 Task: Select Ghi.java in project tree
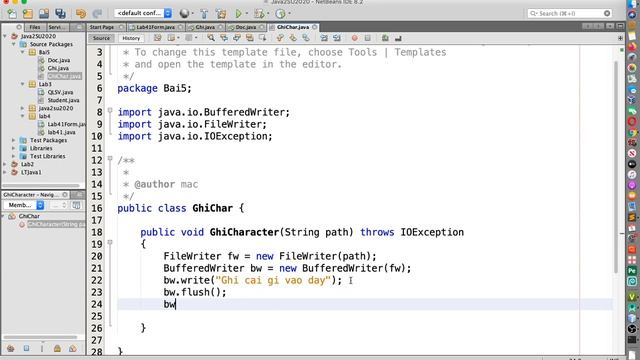pyautogui.click(x=58, y=68)
